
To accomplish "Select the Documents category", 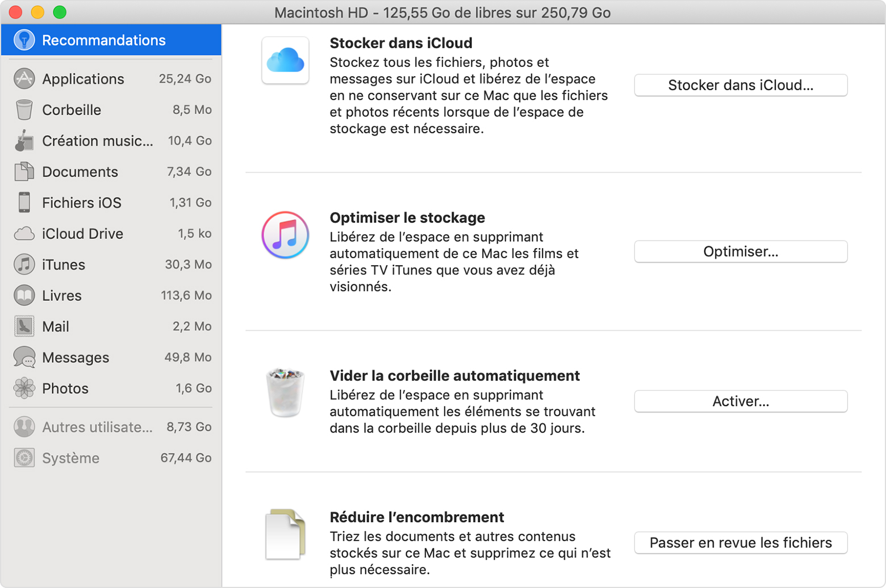I will [x=111, y=171].
